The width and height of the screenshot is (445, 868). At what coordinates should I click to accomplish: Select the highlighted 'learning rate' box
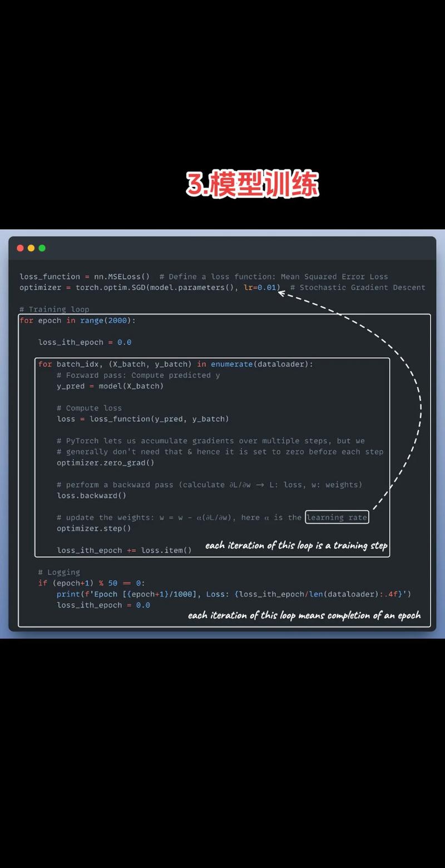point(337,517)
